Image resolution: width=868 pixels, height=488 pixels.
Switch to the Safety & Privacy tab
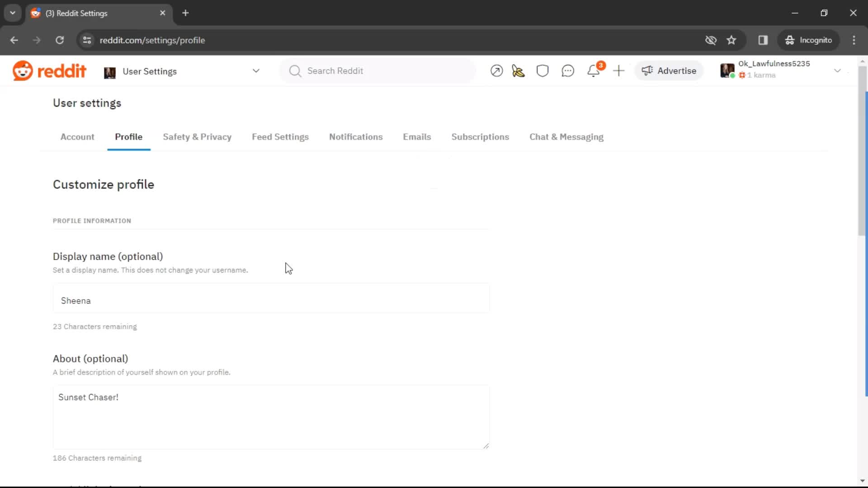[197, 136]
